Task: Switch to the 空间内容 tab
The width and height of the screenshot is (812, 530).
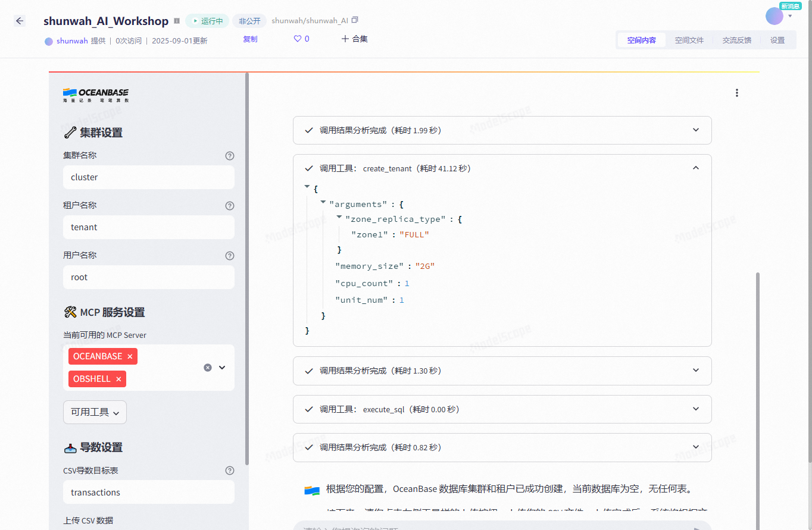Action: point(641,40)
